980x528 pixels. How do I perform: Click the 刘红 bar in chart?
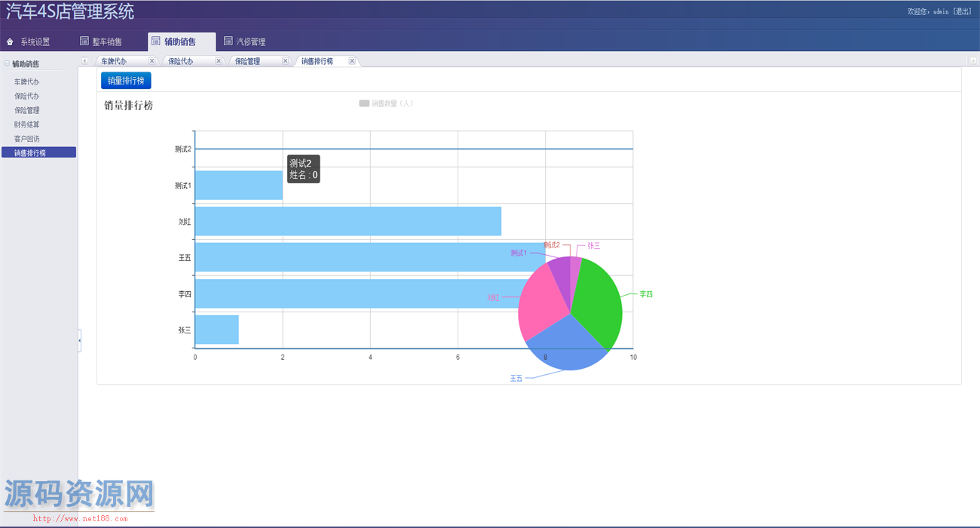point(348,221)
